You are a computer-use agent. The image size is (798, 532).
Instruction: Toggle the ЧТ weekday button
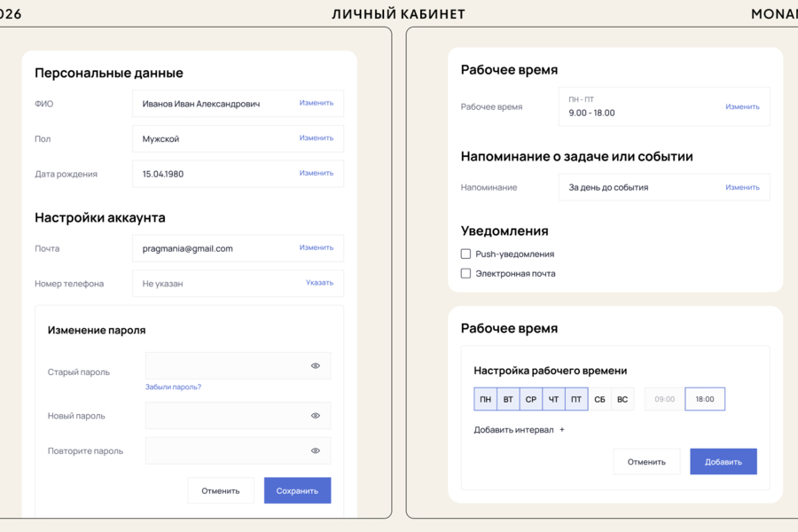pos(553,399)
